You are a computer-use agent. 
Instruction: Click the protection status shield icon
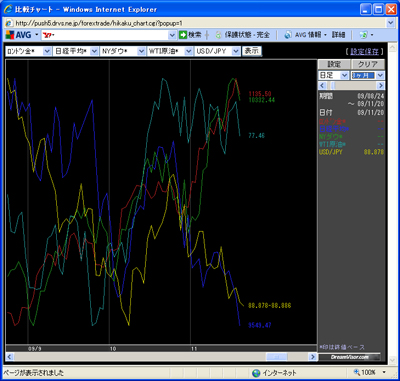pos(218,35)
